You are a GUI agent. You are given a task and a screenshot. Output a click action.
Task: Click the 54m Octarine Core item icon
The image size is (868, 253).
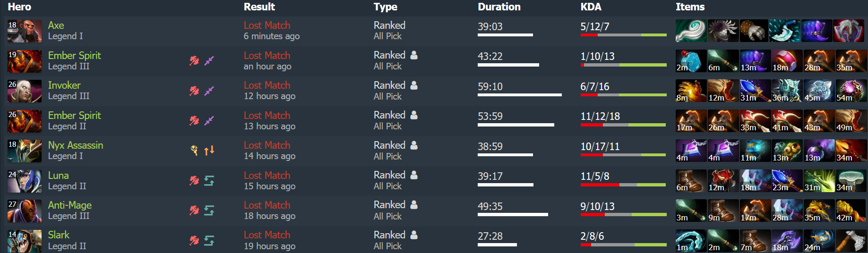tap(851, 91)
